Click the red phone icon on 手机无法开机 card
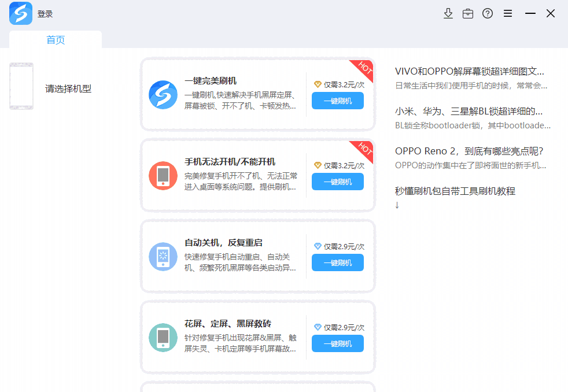Screen dimensions: 568x392 [163, 175]
